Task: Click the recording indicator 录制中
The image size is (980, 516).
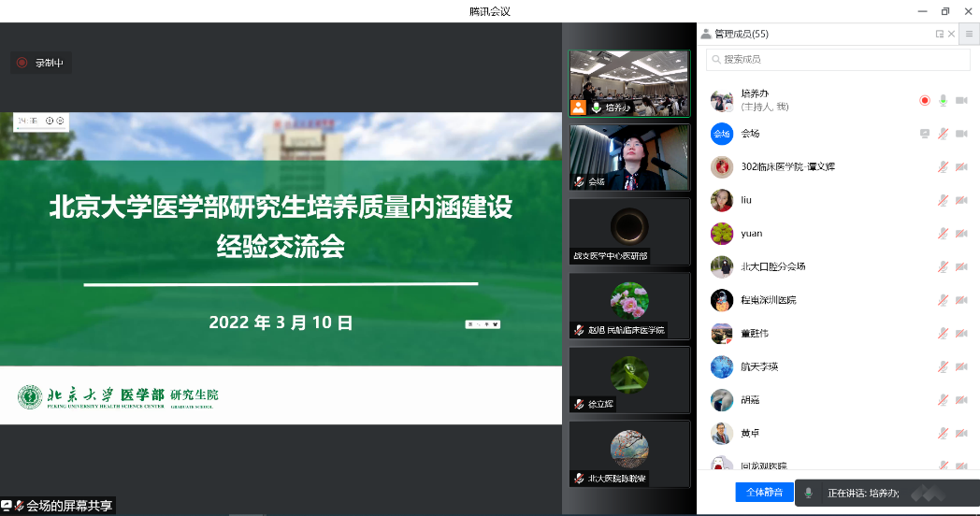Action: click(x=40, y=63)
